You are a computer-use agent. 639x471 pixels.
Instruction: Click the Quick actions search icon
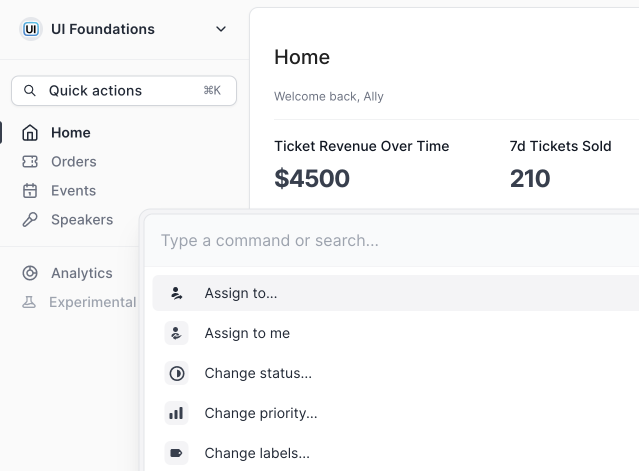(29, 91)
